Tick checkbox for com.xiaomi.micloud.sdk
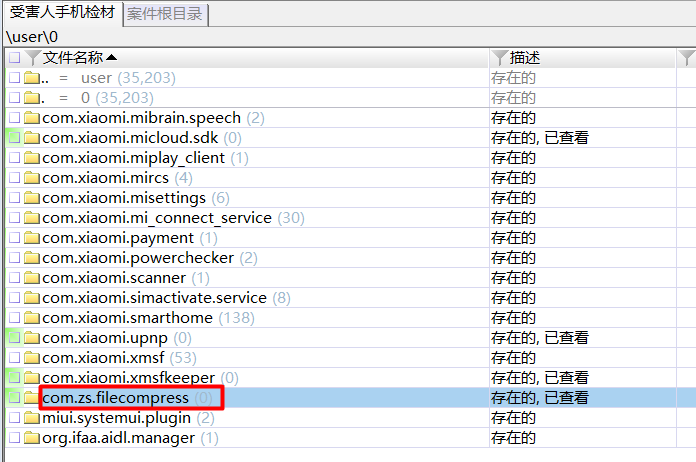Viewport: 696px width, 462px height. (15, 138)
